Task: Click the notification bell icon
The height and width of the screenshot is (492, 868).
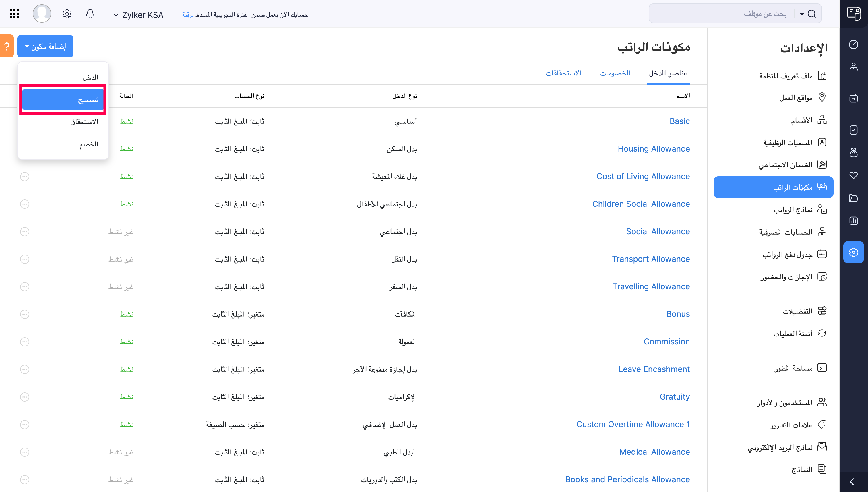Action: tap(90, 13)
